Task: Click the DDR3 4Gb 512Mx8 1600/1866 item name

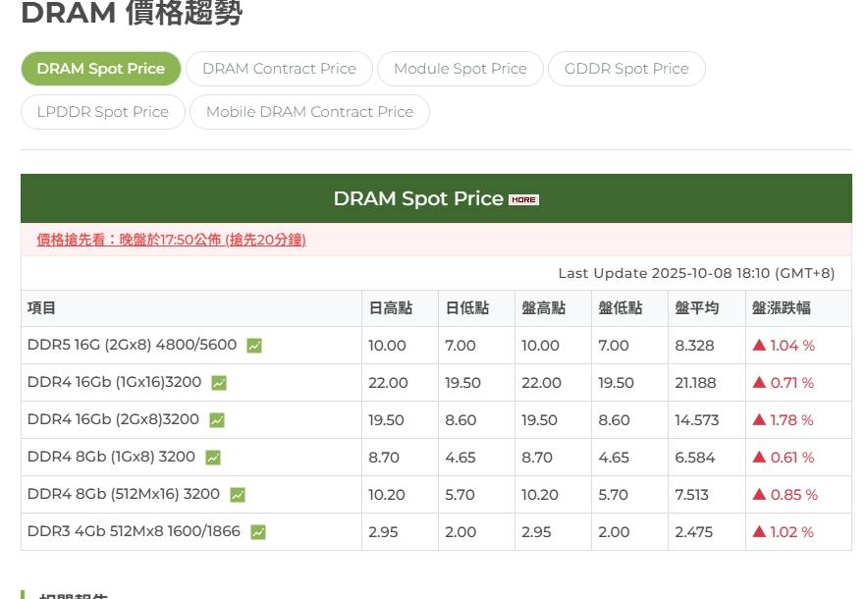Action: pyautogui.click(x=134, y=532)
